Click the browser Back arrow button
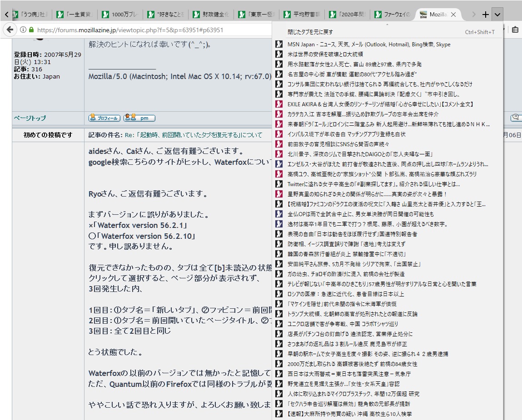 click(10, 30)
